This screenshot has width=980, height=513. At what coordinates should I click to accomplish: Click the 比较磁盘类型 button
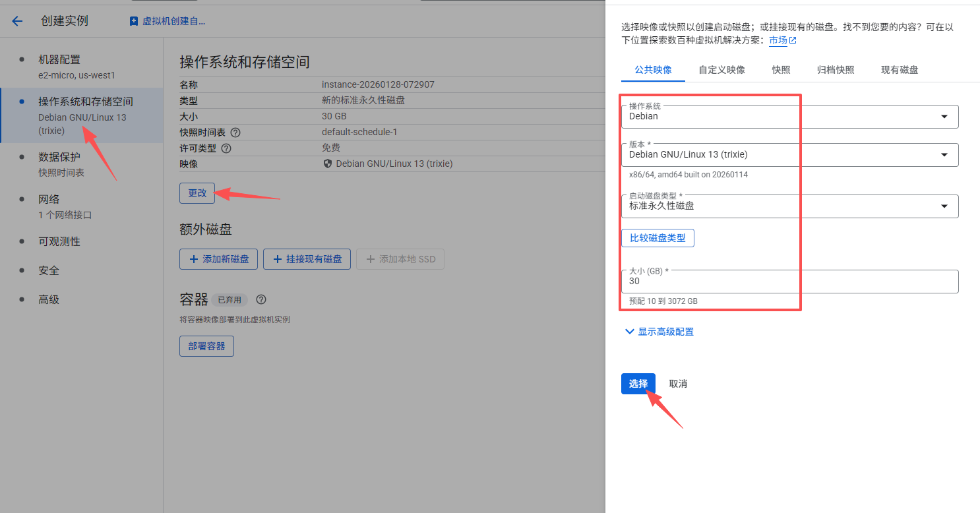click(x=658, y=238)
